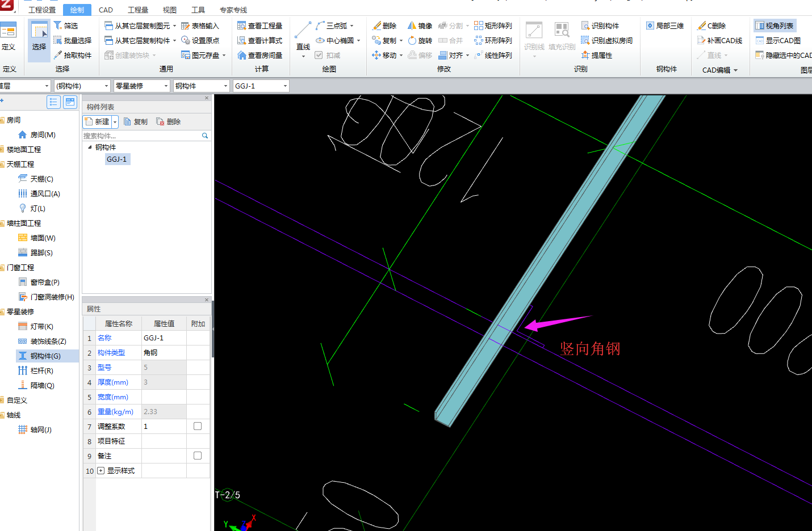Click 识别构件 recognize component tool
This screenshot has height=531, width=812.
point(600,26)
